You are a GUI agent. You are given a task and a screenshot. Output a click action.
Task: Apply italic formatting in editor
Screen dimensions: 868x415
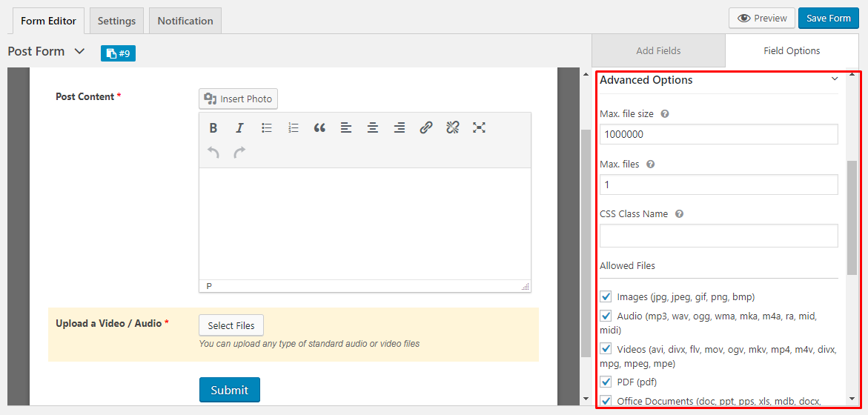[239, 128]
